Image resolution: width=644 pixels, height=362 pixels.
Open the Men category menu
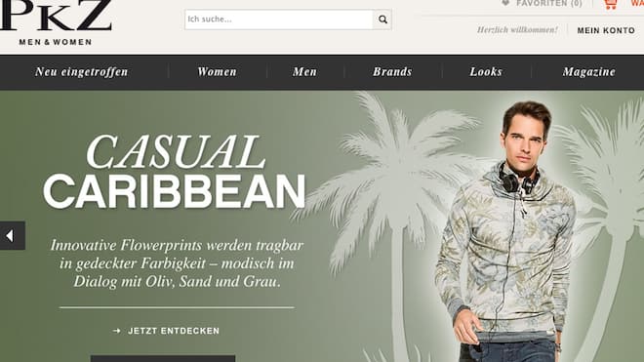coord(304,72)
